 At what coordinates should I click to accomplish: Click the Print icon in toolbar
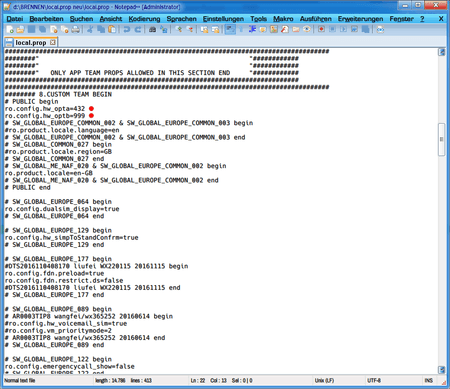pos(76,30)
